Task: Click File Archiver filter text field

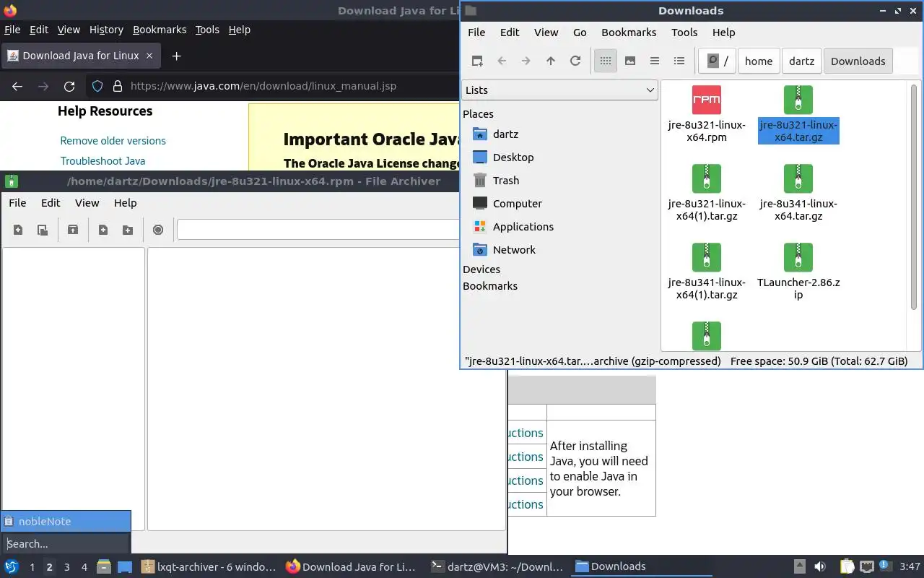Action: [x=319, y=230]
